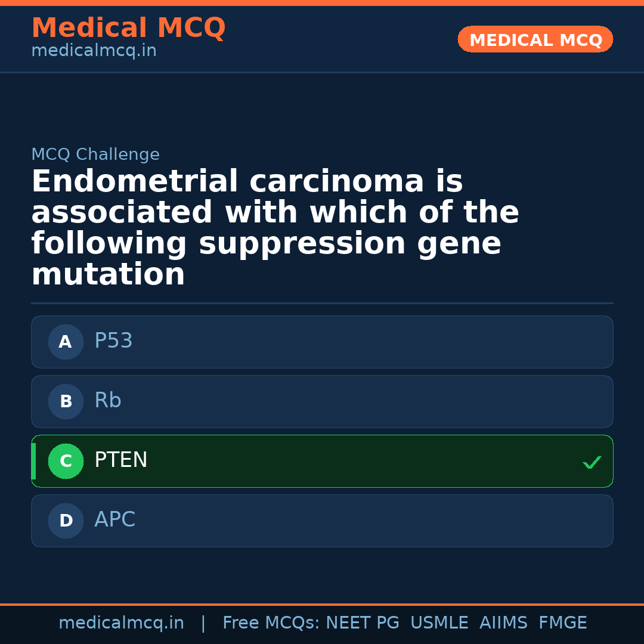Screen dimensions: 644x644
Task: Open the medicalmcq.in link in header
Action: [x=94, y=51]
